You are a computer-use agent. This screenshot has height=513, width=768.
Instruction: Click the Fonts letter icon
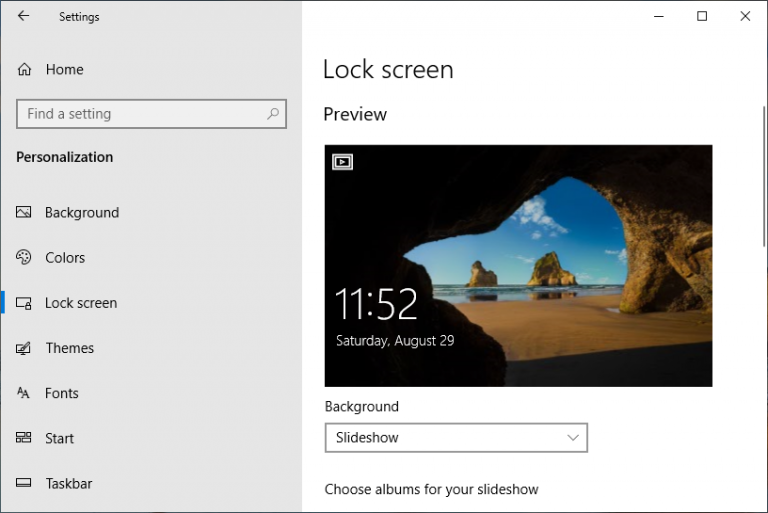[23, 393]
